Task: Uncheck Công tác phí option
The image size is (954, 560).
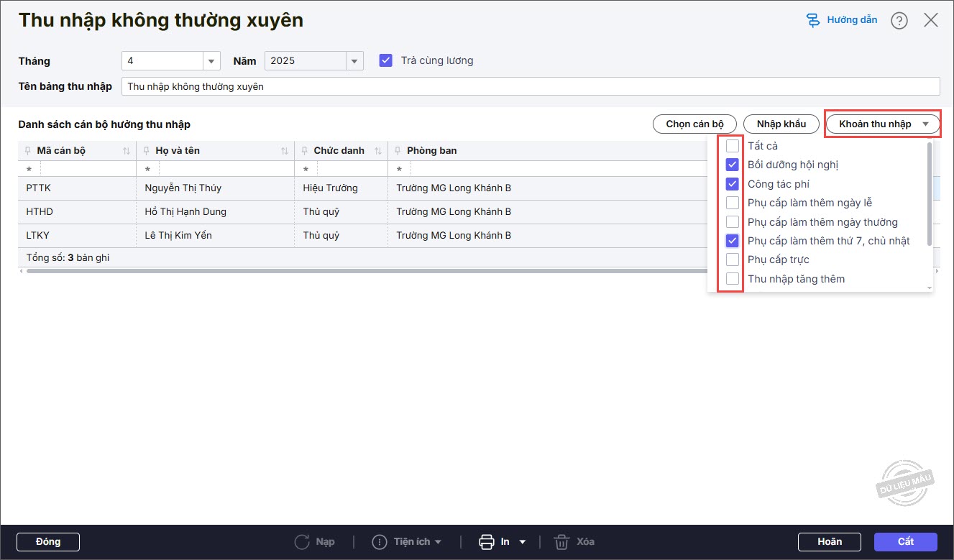Action: click(x=733, y=184)
